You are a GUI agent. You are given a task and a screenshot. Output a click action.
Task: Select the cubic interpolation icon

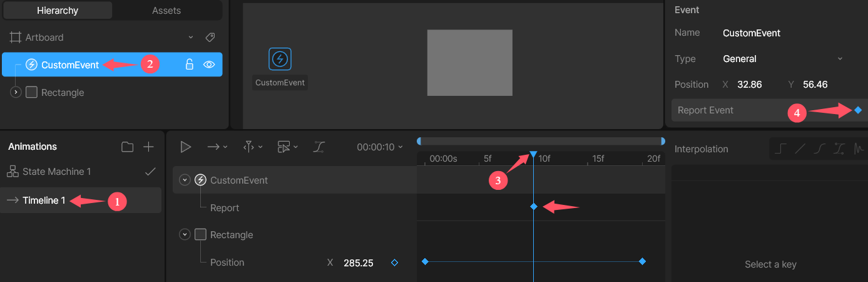(x=820, y=149)
